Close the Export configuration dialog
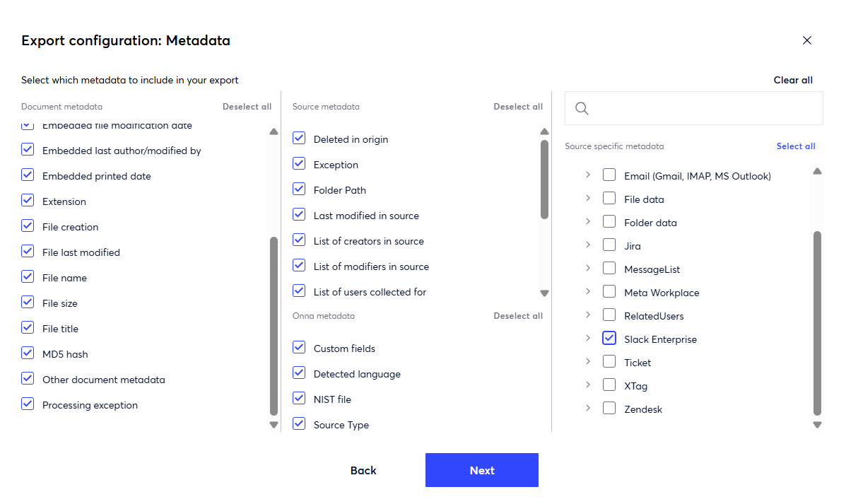The image size is (846, 504). click(x=806, y=40)
